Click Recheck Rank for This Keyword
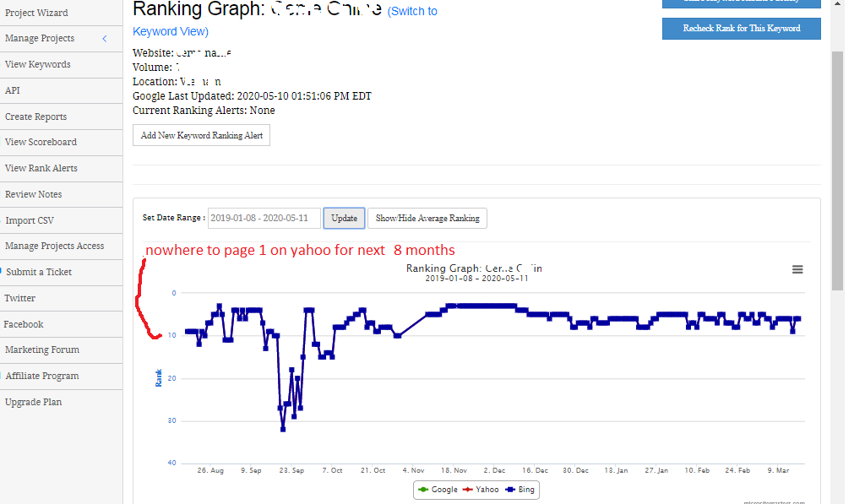This screenshot has height=504, width=865. tap(741, 28)
